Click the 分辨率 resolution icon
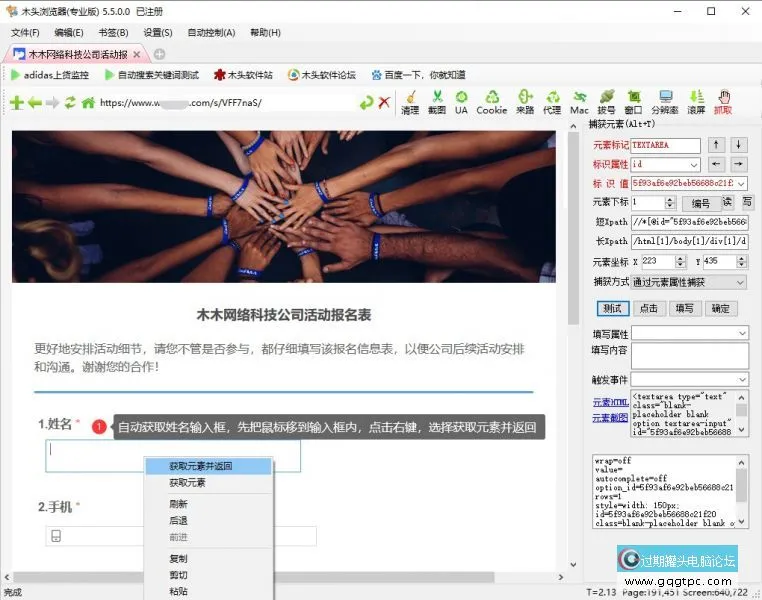This screenshot has height=600, width=762. pos(665,103)
